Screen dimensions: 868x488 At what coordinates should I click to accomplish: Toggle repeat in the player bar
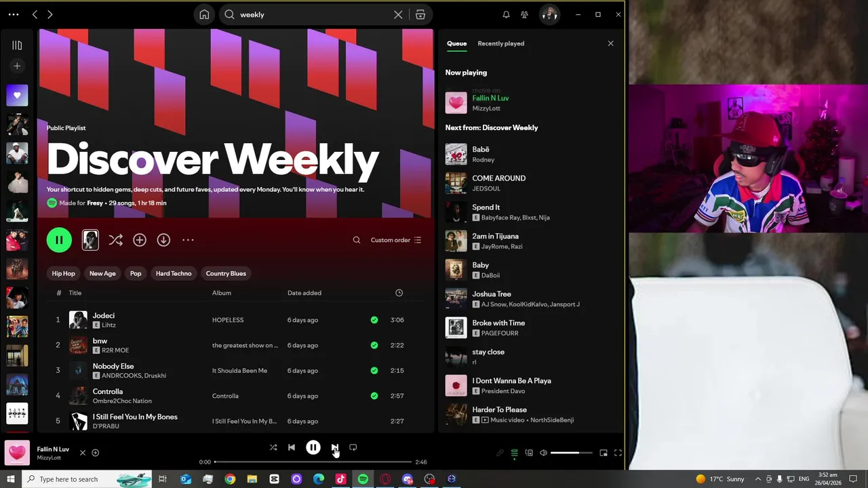[x=353, y=447]
